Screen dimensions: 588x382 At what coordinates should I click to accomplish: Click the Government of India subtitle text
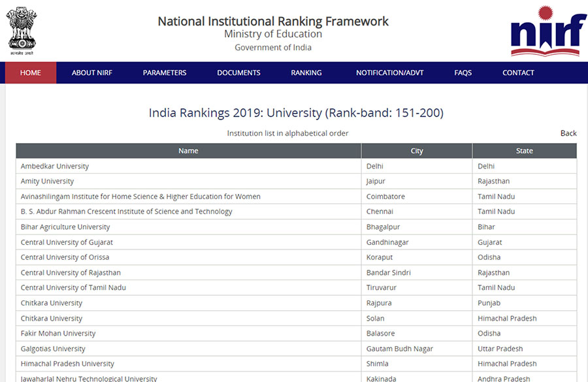(x=273, y=47)
